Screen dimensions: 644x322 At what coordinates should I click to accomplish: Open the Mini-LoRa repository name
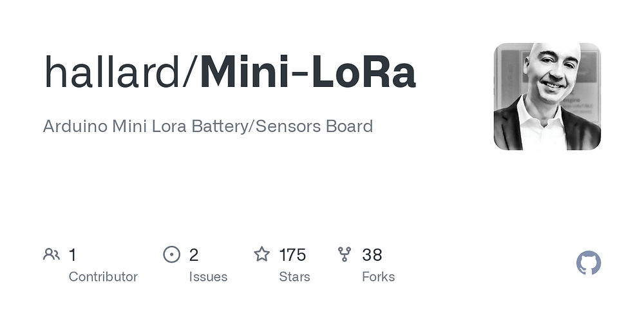[x=308, y=73]
